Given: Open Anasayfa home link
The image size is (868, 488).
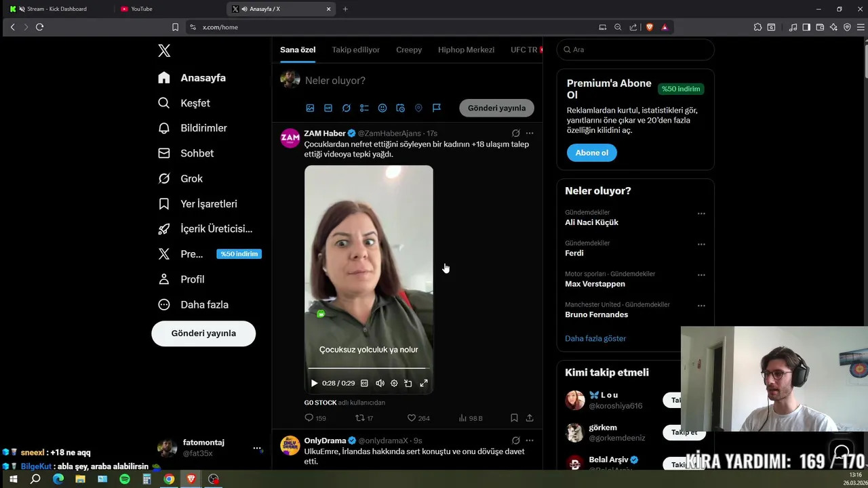Looking at the screenshot, I should point(192,78).
